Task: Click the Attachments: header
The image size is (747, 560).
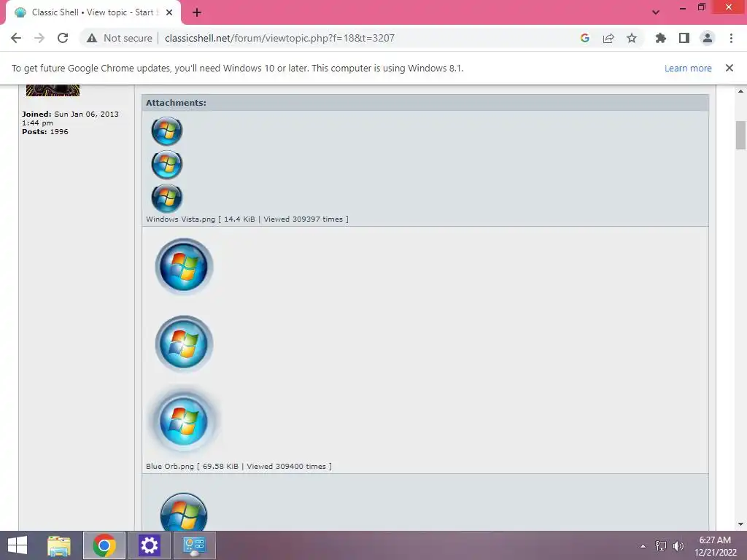Action: 176,103
